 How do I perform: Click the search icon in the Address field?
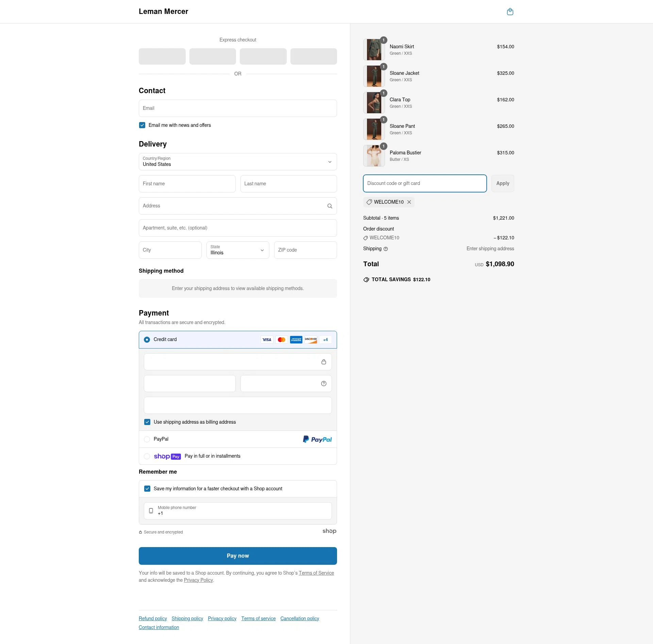(329, 206)
